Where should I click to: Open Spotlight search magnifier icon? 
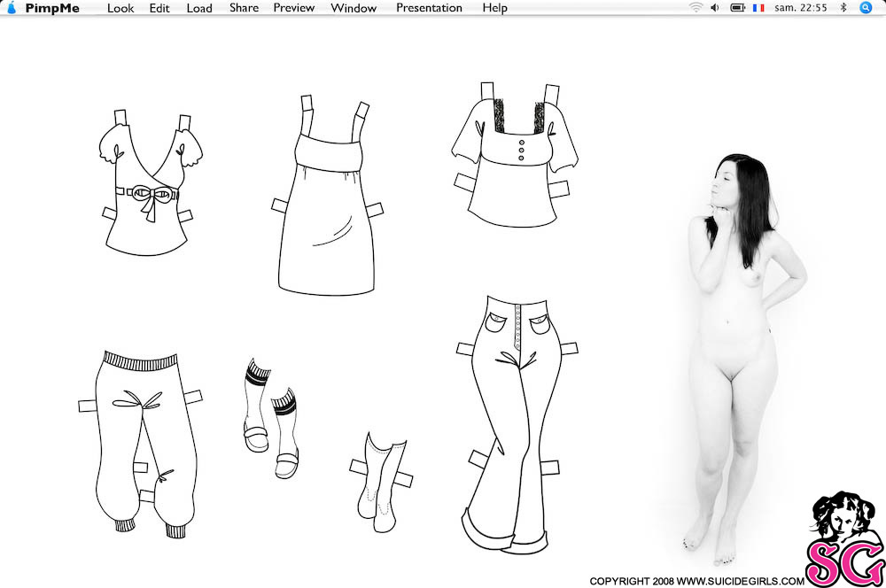pyautogui.click(x=866, y=7)
